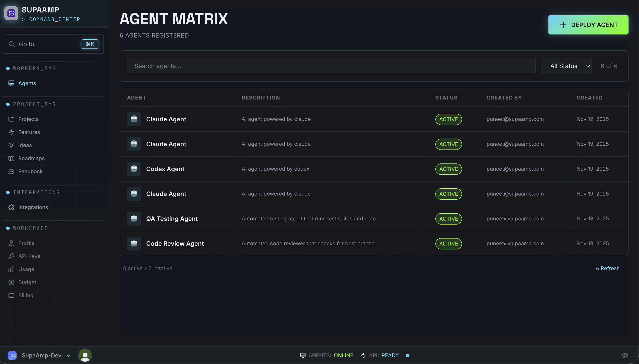Screen dimensions: 639x364
Task: Click the Code Review Agent robot icon
Action: pos(134,244)
